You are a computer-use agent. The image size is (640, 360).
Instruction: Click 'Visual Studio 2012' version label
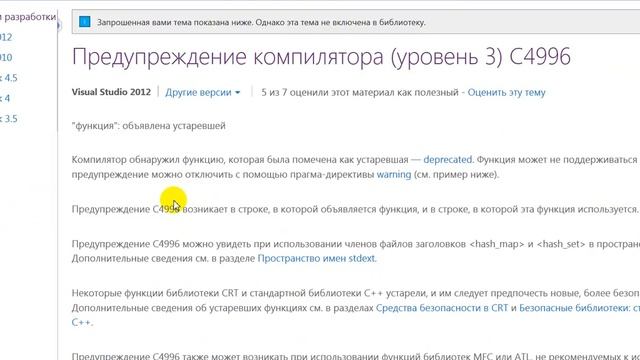point(111,92)
